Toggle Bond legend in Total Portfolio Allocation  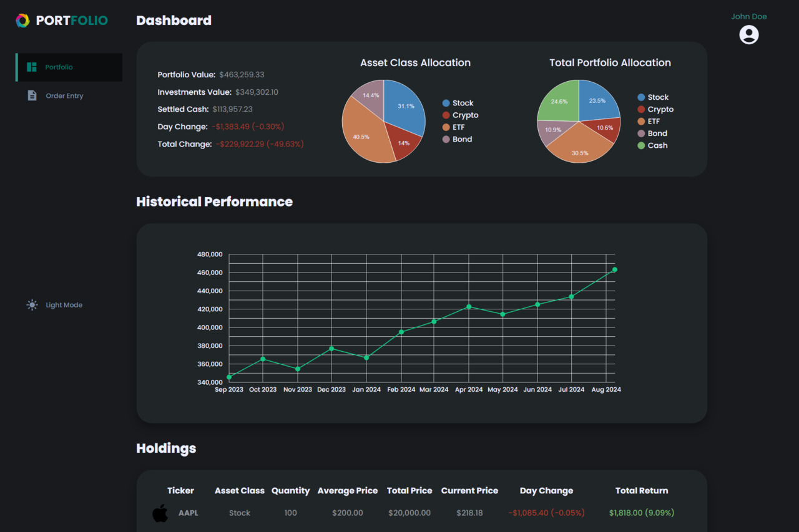(x=652, y=133)
